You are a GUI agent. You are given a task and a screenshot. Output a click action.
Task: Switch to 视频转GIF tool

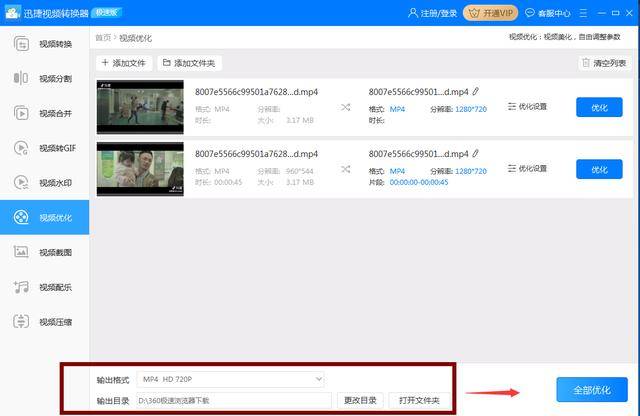coord(44,148)
